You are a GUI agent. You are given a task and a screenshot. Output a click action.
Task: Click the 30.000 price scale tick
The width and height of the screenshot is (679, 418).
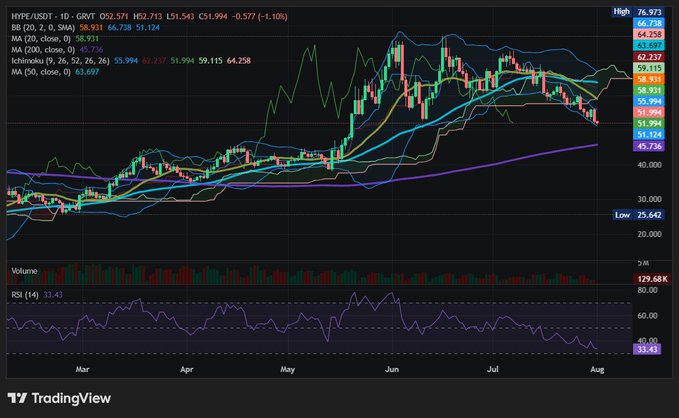[649, 199]
